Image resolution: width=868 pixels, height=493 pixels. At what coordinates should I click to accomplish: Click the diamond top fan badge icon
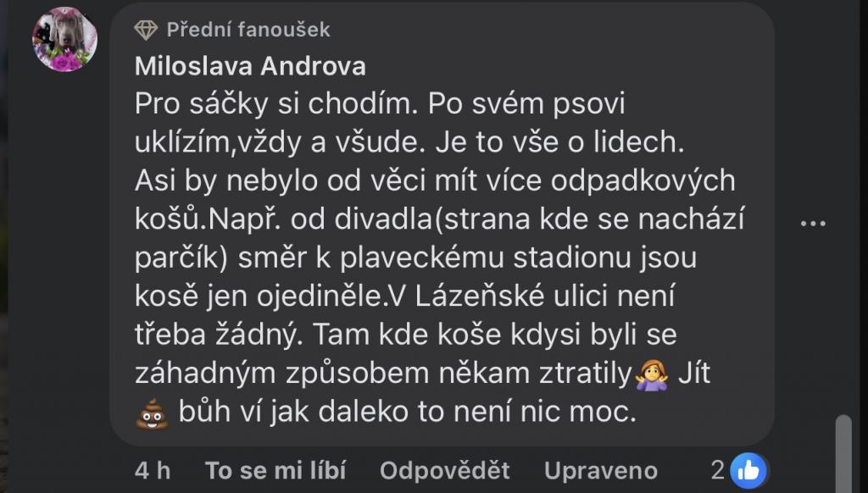pos(146,30)
